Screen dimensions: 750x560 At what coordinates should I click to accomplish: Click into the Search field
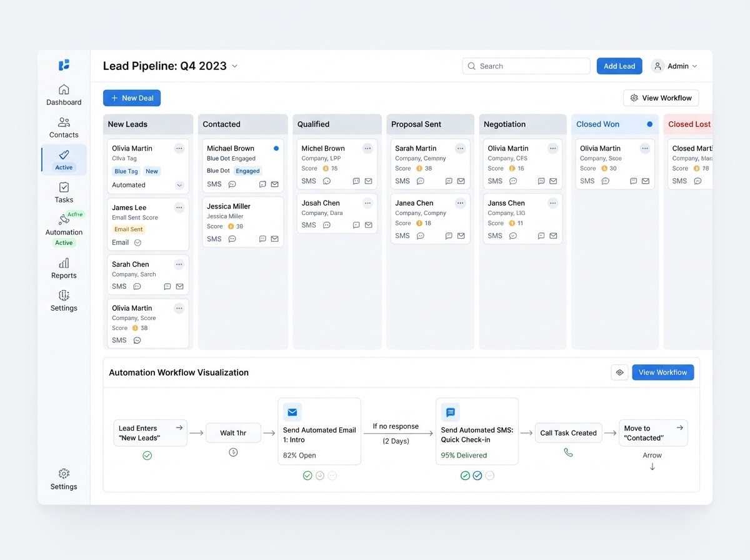click(526, 66)
